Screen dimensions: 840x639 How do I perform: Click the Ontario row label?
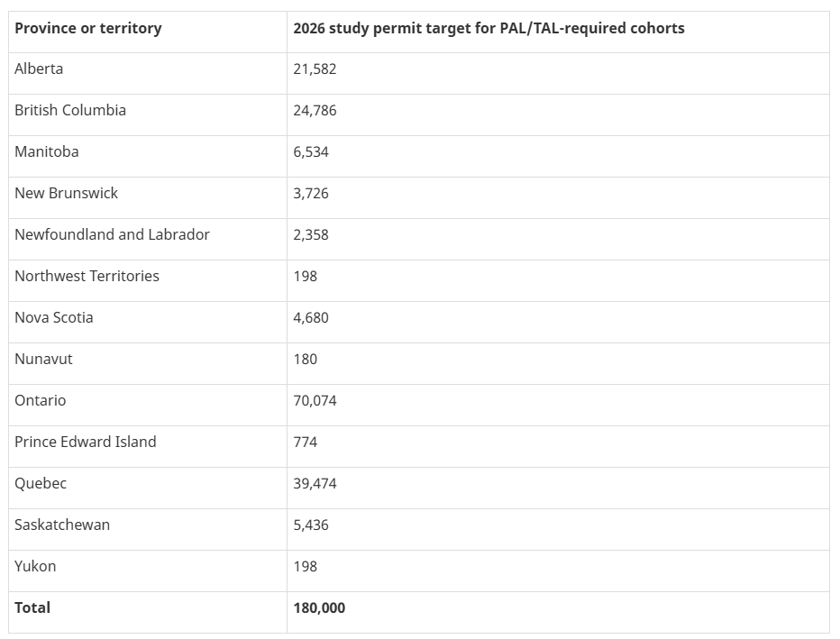(x=41, y=400)
